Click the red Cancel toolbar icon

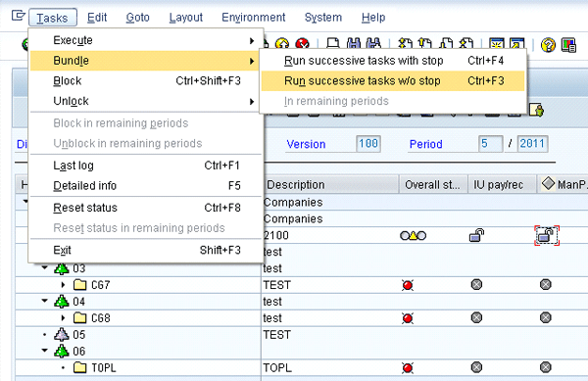point(302,44)
